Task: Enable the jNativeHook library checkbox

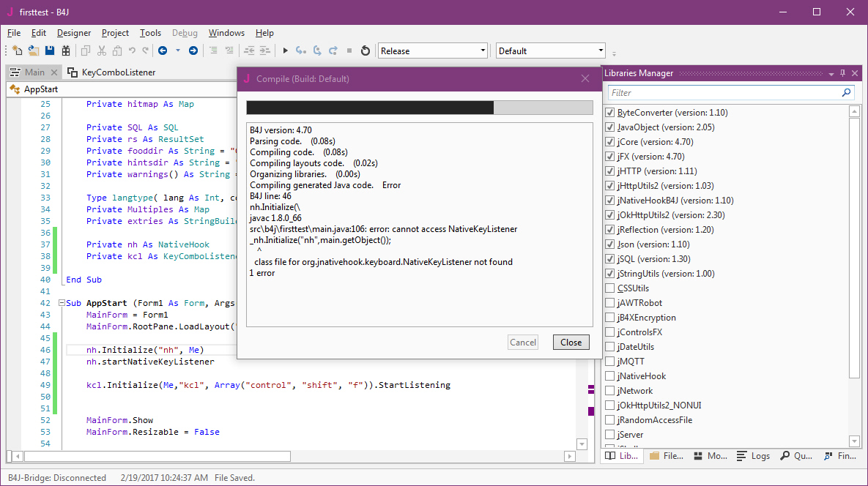Action: [x=610, y=376]
